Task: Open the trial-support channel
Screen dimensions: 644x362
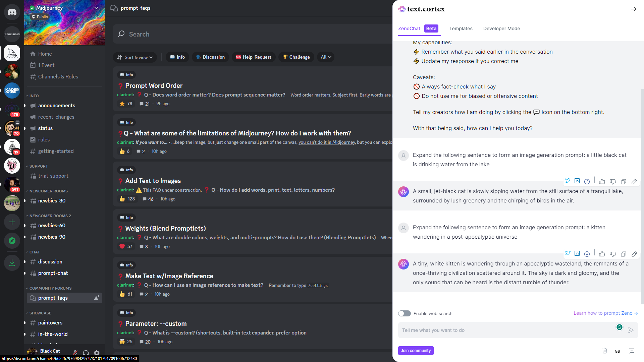Action: pyautogui.click(x=64, y=176)
